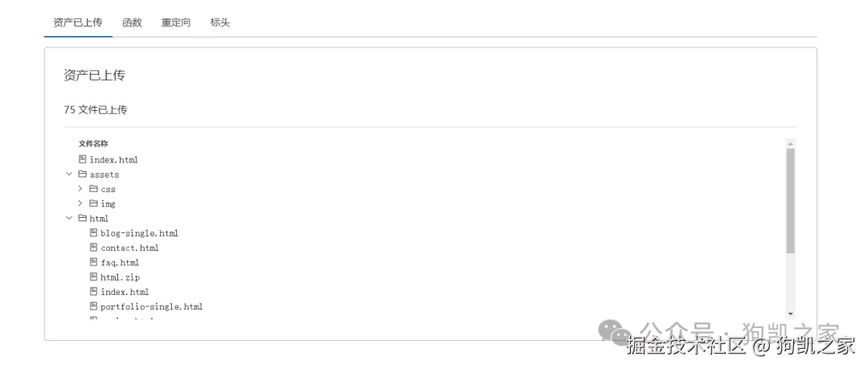
Task: Select the 标头 tab
Action: pyautogui.click(x=220, y=23)
